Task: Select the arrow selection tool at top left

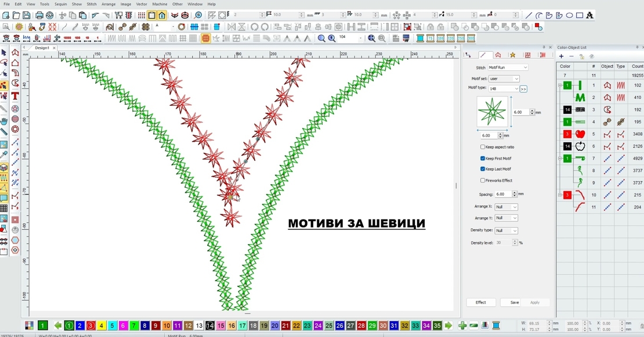Action: click(x=5, y=52)
